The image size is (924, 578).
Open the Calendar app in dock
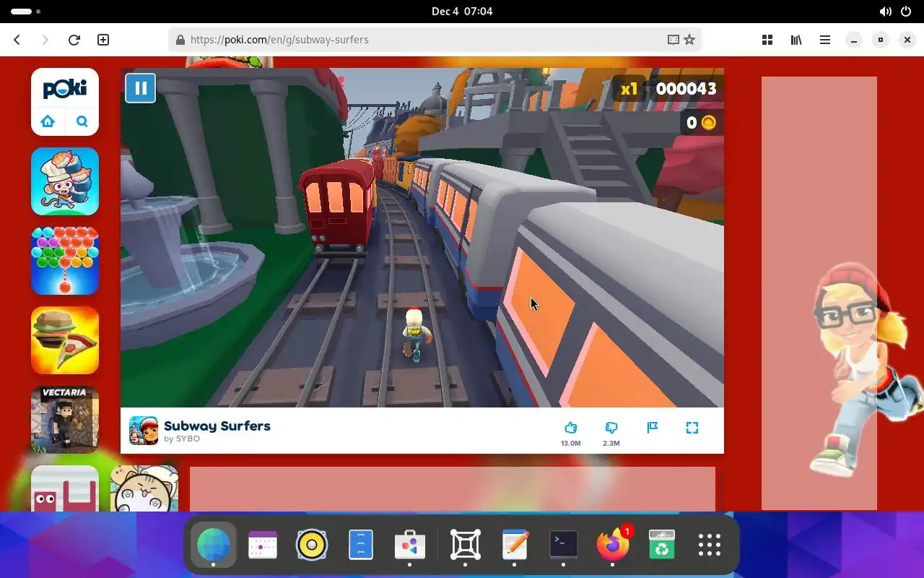coord(263,545)
